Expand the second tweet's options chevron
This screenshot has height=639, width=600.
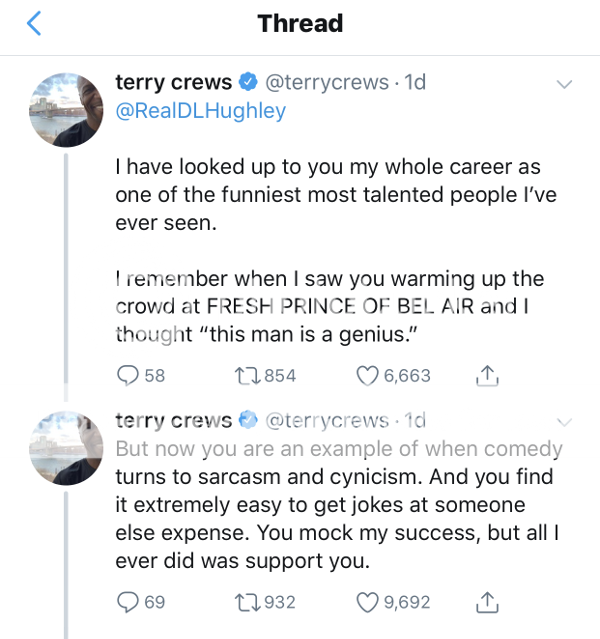(564, 421)
